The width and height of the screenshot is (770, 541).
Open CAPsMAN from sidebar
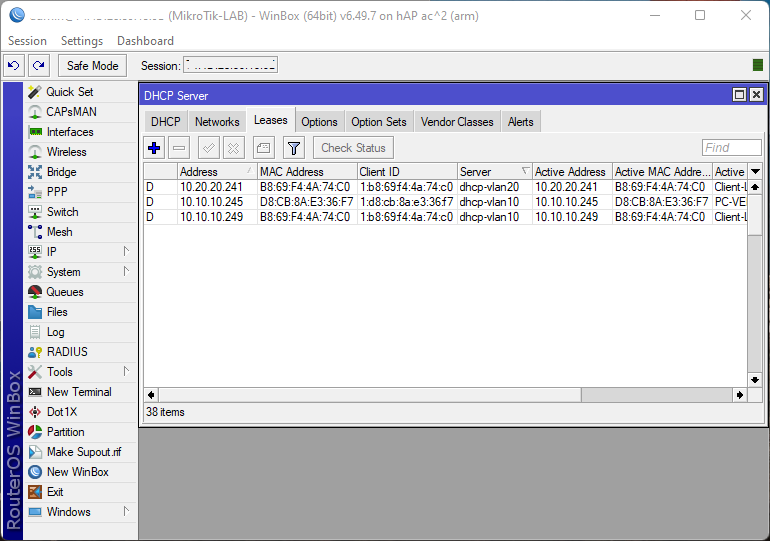coord(81,112)
